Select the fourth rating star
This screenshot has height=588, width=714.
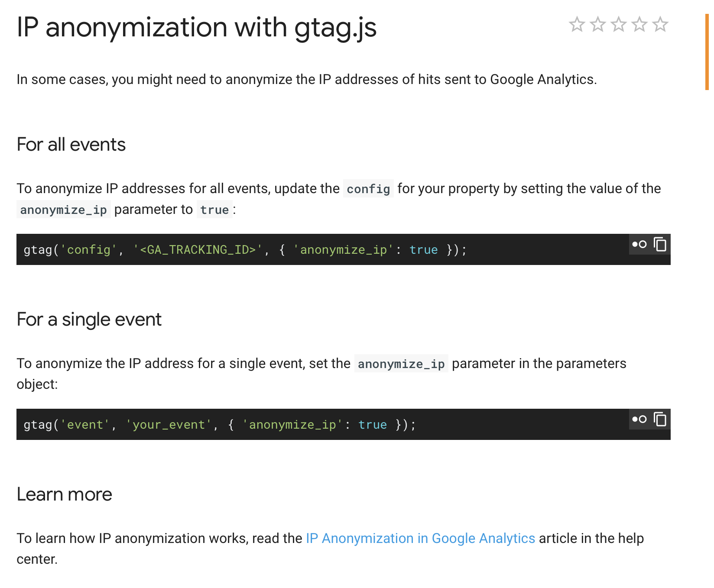639,24
